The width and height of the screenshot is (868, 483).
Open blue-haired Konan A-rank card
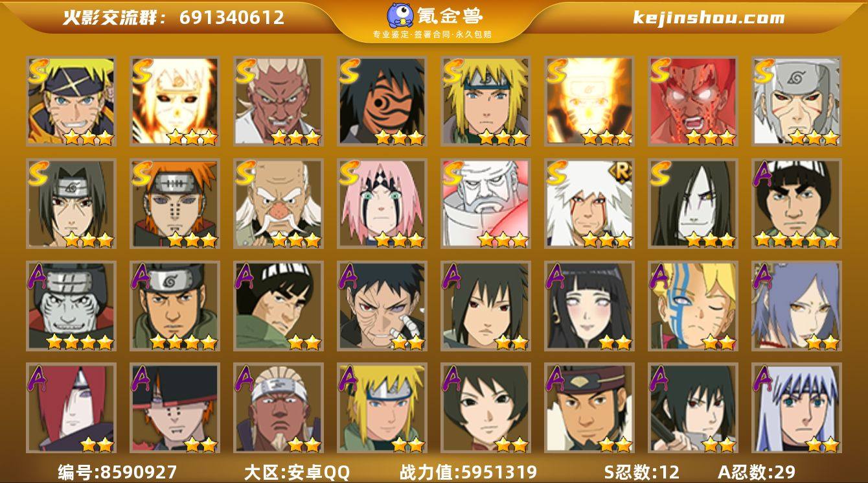click(x=797, y=306)
